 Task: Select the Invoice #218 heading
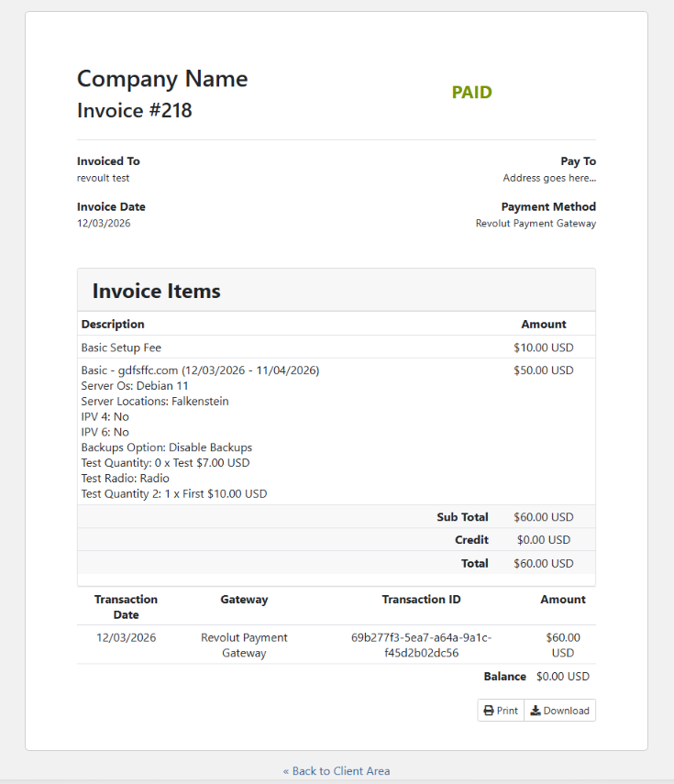[134, 111]
